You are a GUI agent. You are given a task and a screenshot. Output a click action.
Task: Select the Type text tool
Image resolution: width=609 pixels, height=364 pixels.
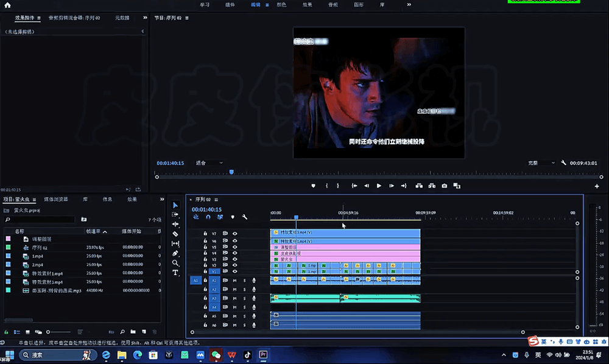[175, 273]
